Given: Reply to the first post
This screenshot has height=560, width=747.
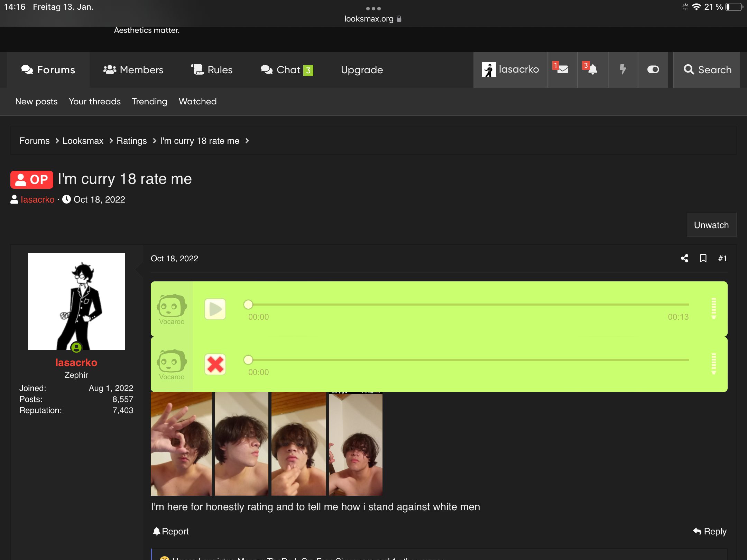Looking at the screenshot, I should pos(710,531).
